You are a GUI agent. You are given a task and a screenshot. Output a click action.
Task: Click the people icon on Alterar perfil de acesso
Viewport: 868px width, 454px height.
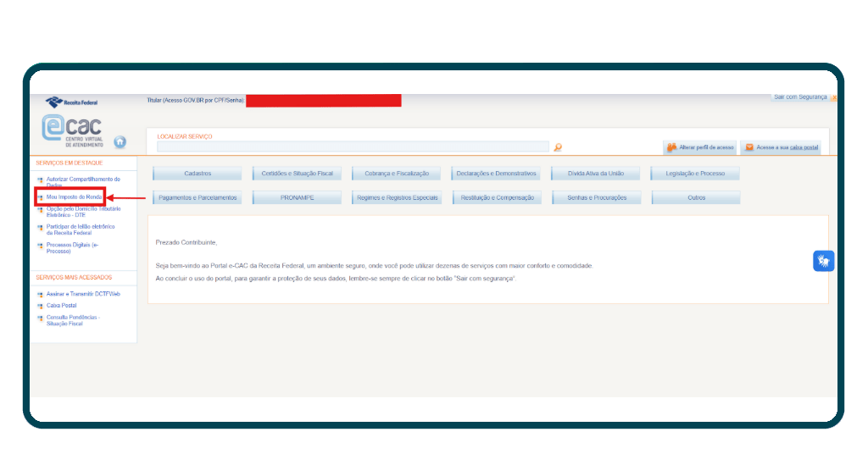coord(671,147)
